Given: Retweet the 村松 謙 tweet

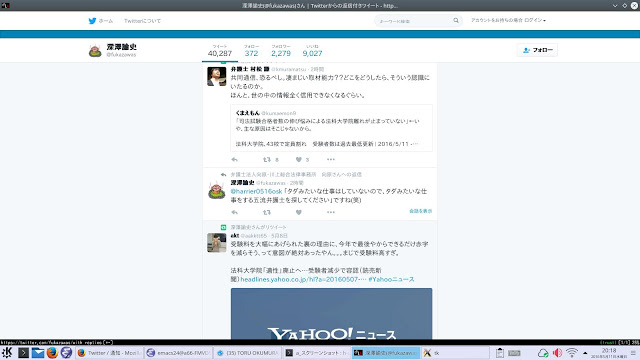Looking at the screenshot, I should [x=267, y=160].
